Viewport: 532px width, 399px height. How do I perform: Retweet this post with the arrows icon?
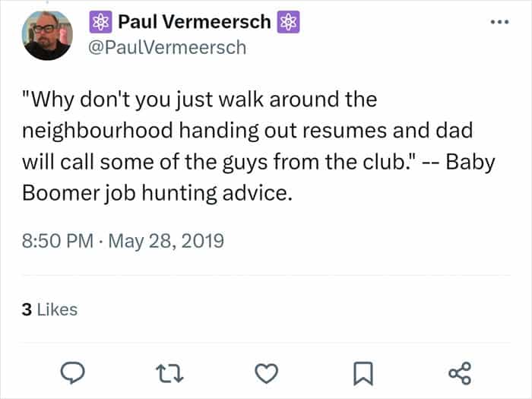coord(167,372)
